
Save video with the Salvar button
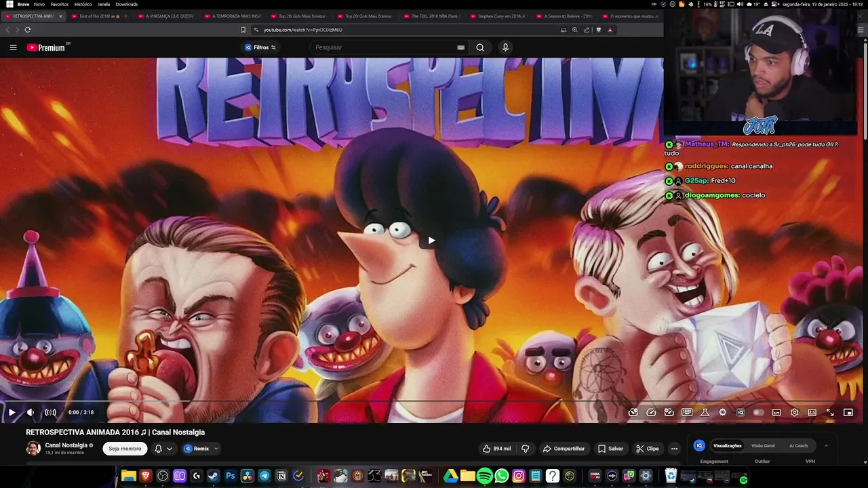click(610, 449)
